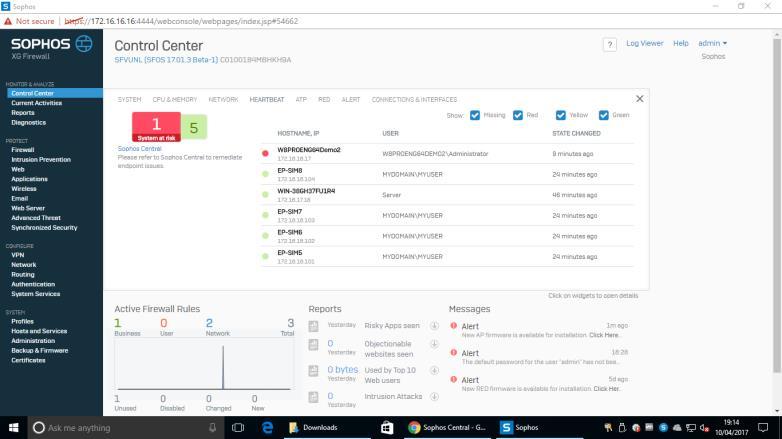Switch to the ALERT tab
Screen dimensions: 782x439
coord(351,100)
